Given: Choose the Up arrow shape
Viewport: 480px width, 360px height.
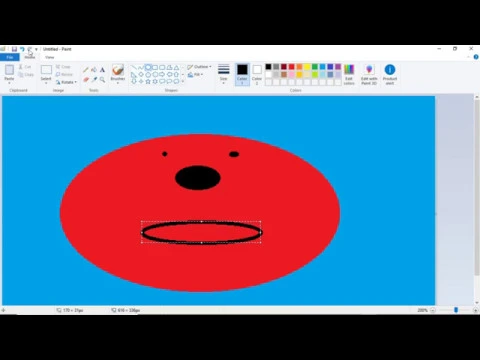Looking at the screenshot, I should coord(176,75).
